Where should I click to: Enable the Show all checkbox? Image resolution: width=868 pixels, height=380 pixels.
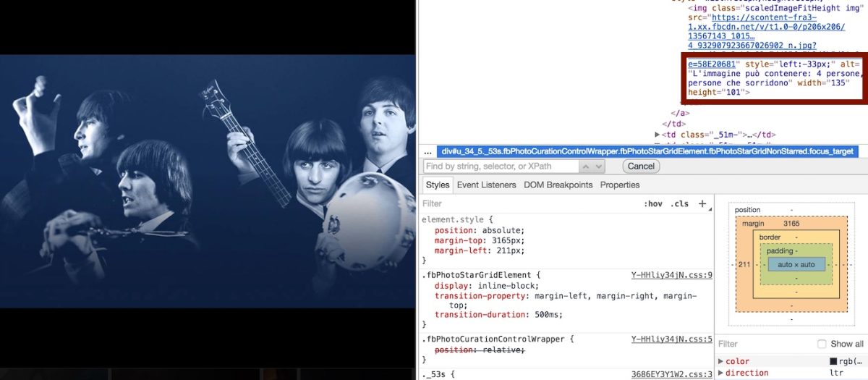(x=822, y=344)
